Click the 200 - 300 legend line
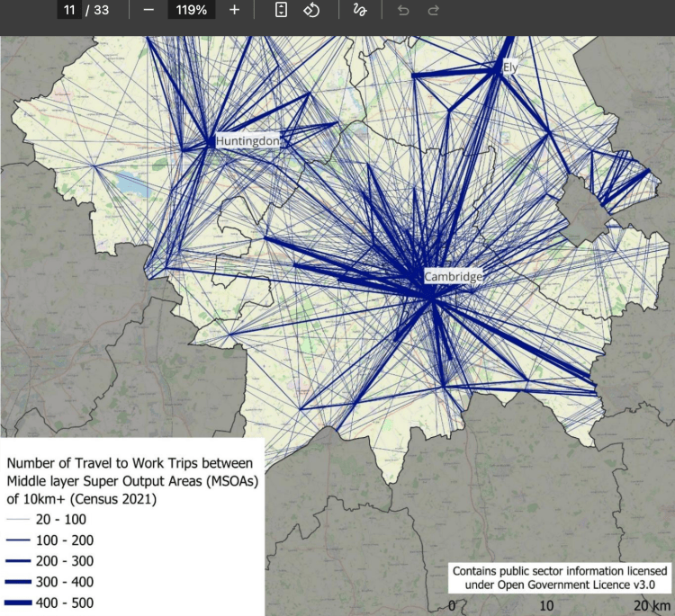The image size is (675, 616). pos(18,561)
